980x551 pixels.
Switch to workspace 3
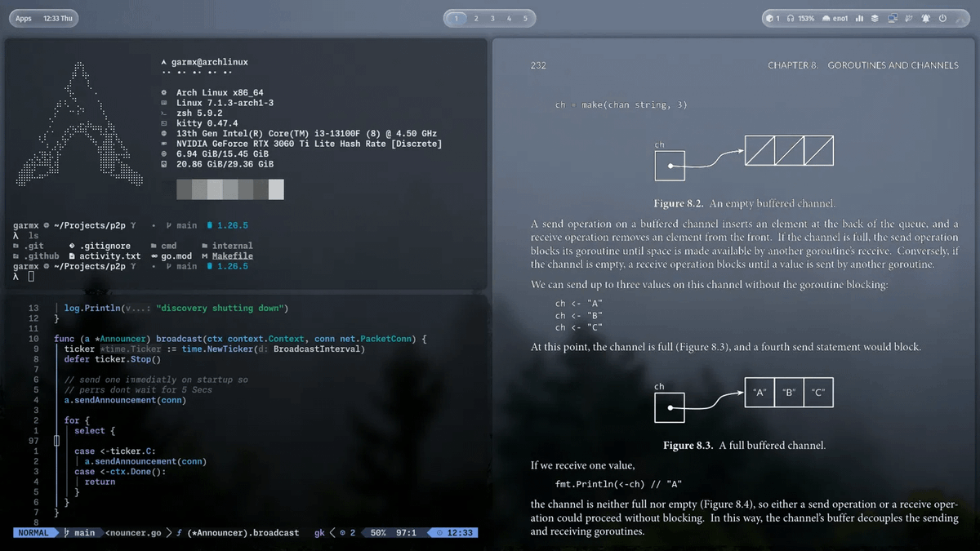[x=492, y=18]
